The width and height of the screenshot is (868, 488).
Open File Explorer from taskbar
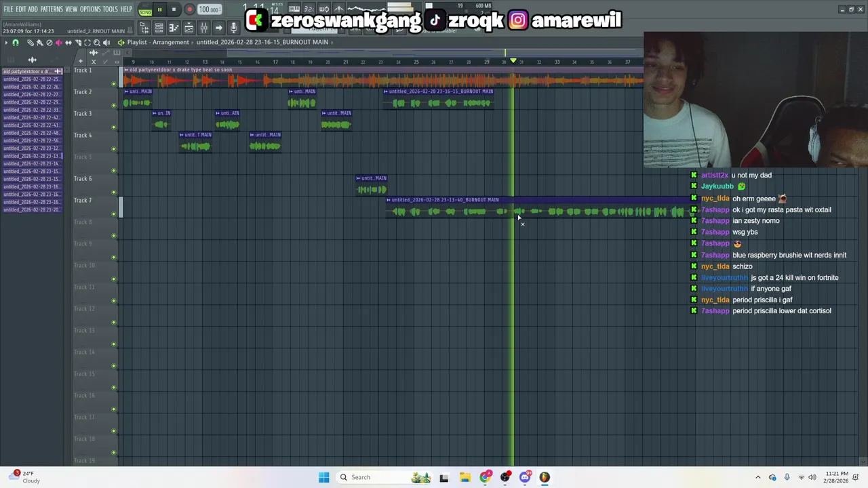(465, 477)
